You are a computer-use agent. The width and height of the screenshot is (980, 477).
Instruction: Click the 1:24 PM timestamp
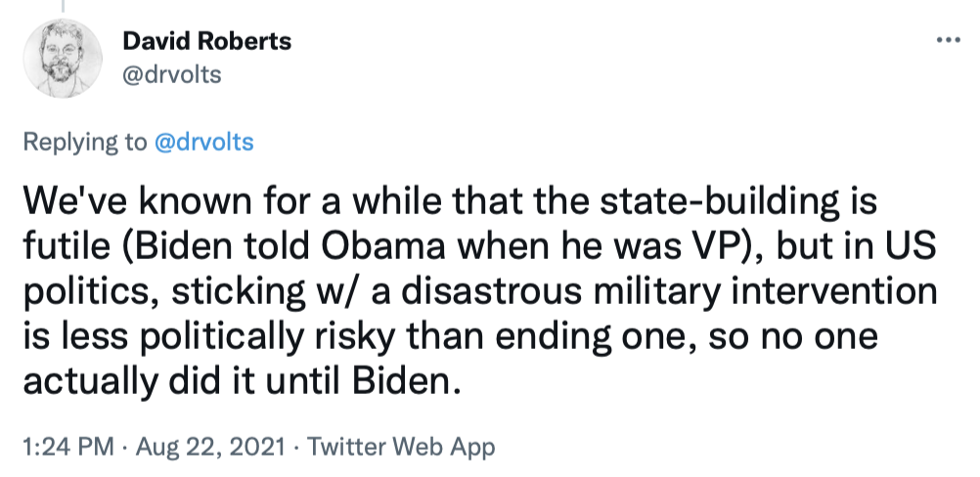[x=64, y=448]
